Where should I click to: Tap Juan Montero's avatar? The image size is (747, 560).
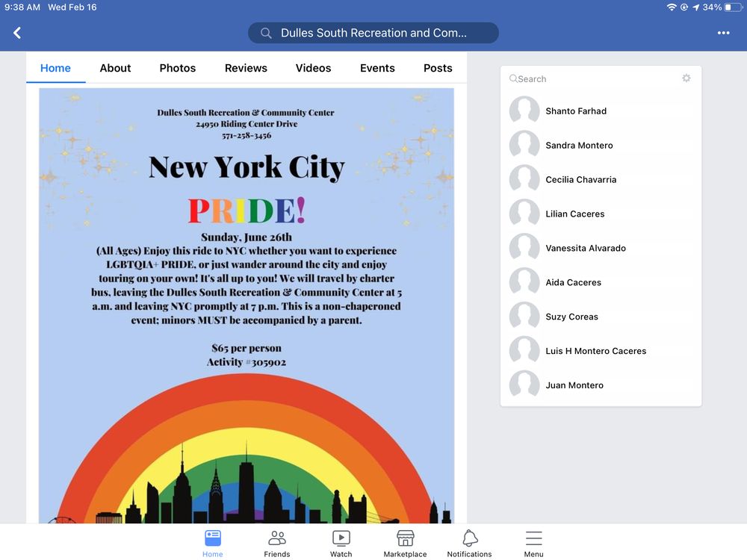[x=524, y=385]
